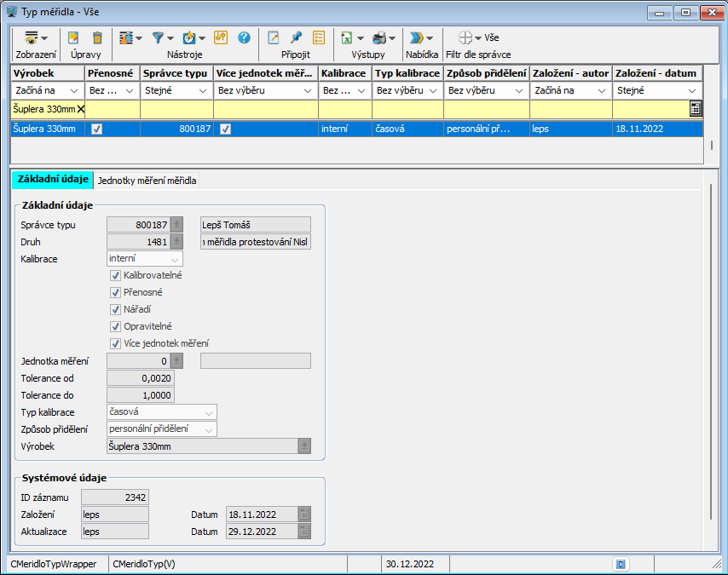This screenshot has height=575, width=728.
Task: Switch to Jednotky měření měřidla tab
Action: point(147,181)
